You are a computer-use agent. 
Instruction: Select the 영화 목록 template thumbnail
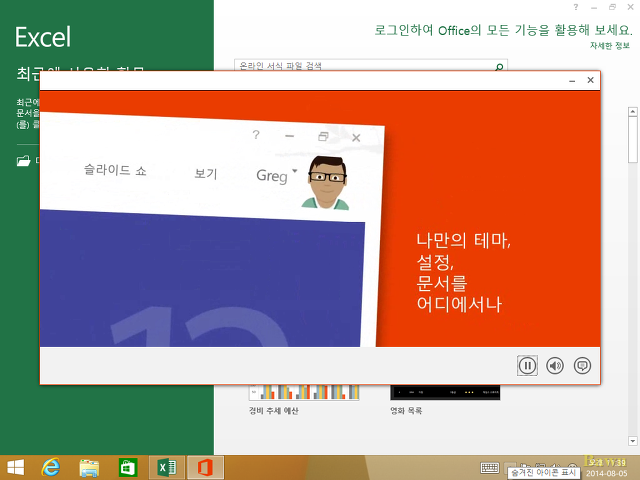click(x=445, y=392)
